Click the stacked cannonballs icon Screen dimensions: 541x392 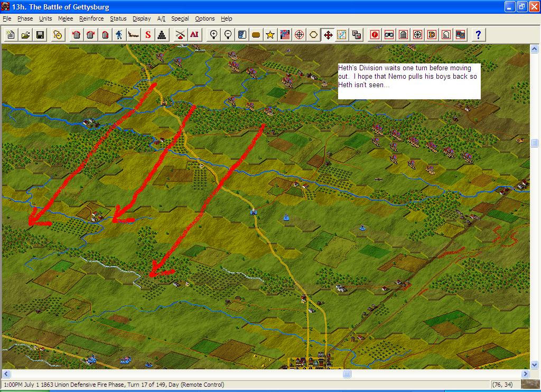[x=162, y=34]
